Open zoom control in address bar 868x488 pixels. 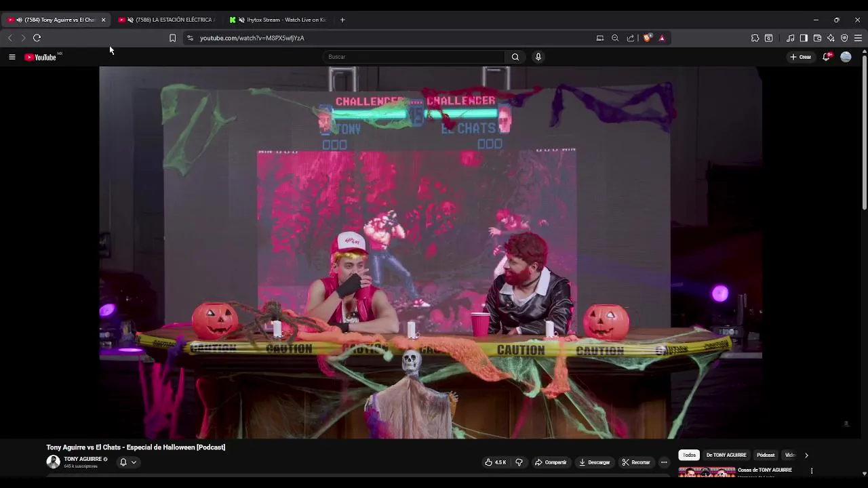[615, 38]
